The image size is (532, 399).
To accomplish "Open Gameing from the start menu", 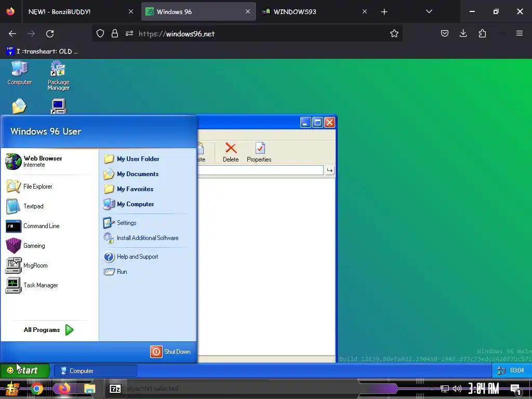I will [x=25, y=246].
